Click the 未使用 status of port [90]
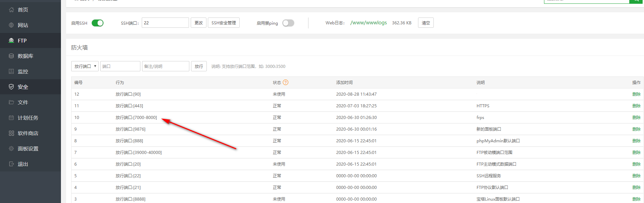Screen dimensions: 644x203 pyautogui.click(x=279, y=94)
